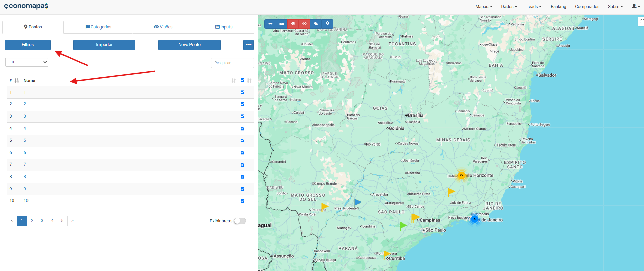Uncheck the select-all header checkbox
Viewport: 644px width, 271px height.
click(x=242, y=80)
